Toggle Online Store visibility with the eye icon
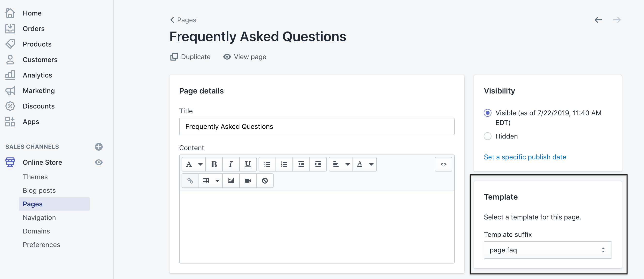644x279 pixels. coord(99,162)
